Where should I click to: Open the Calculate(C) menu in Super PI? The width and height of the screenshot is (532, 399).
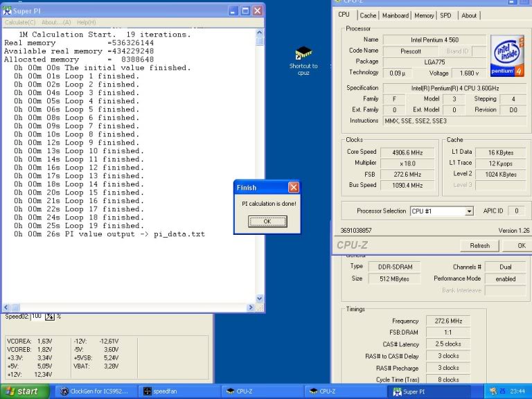(x=20, y=22)
